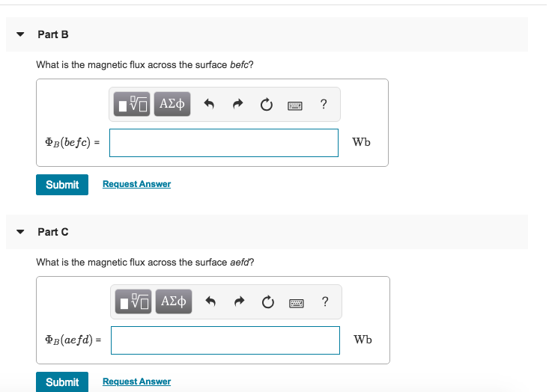Open the Greek symbols palette in Part C

tap(174, 301)
